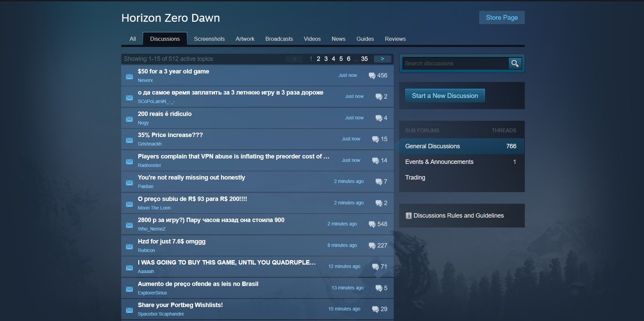Viewport: 644px width, 321px height.
Task: Focus the Search discussions input field
Action: click(455, 64)
